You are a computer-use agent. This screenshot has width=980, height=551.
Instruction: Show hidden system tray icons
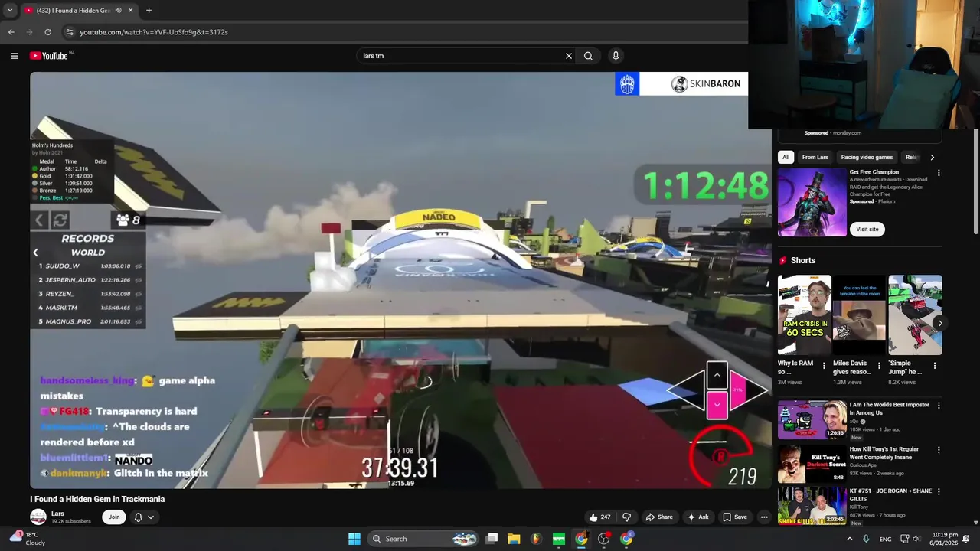click(849, 539)
